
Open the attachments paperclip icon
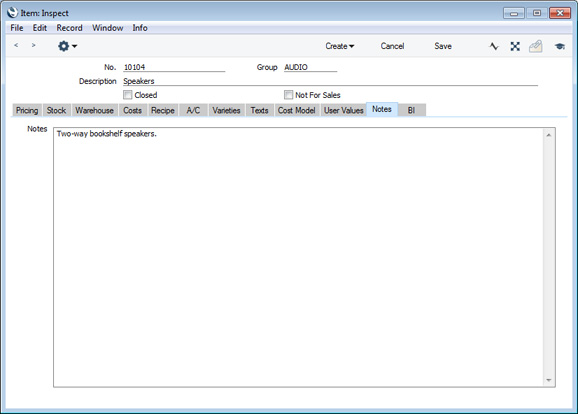(536, 46)
